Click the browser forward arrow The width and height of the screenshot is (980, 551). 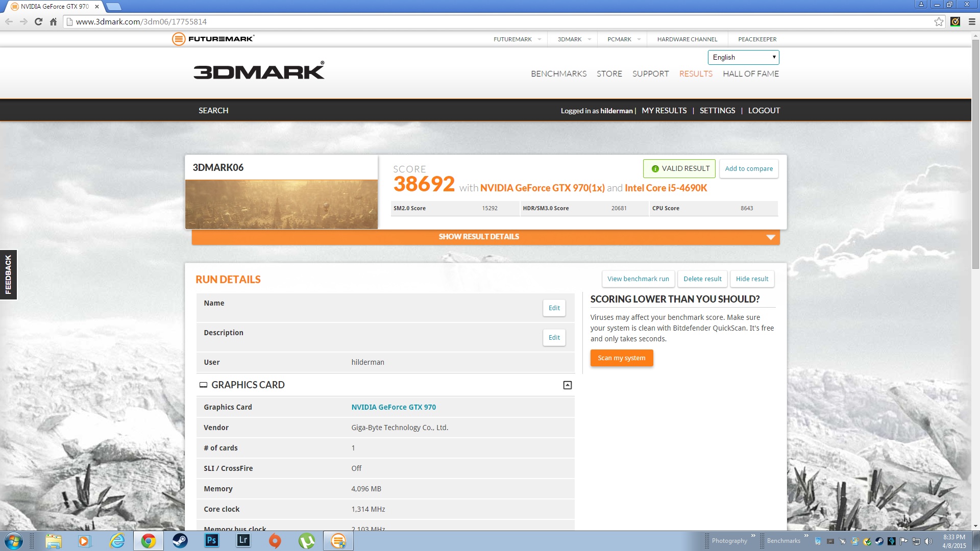23,21
